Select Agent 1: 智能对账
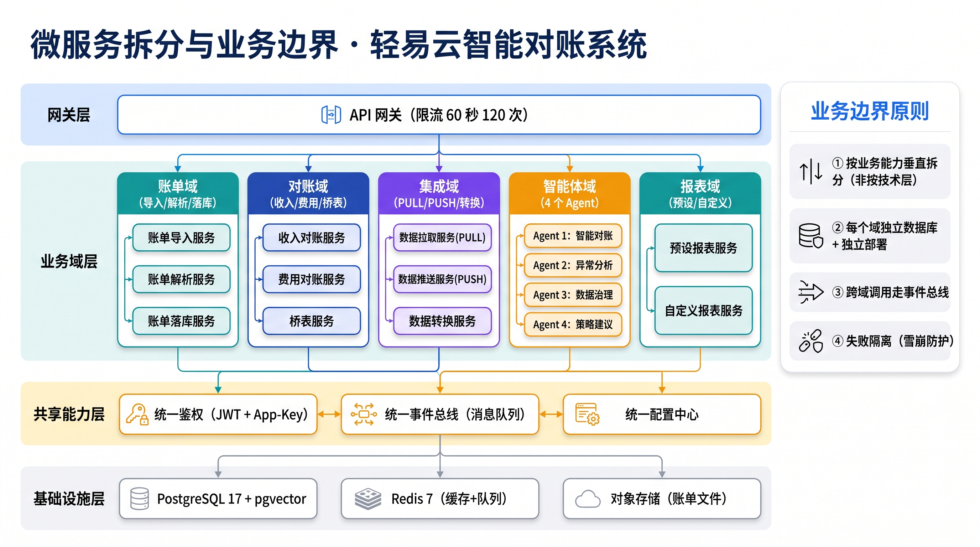The image size is (980, 547). (573, 236)
